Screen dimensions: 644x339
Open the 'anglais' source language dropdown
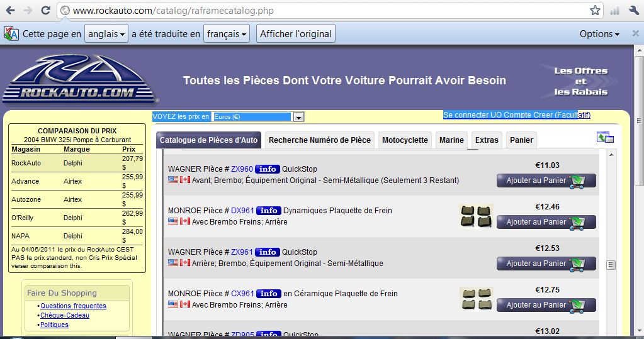click(x=106, y=34)
